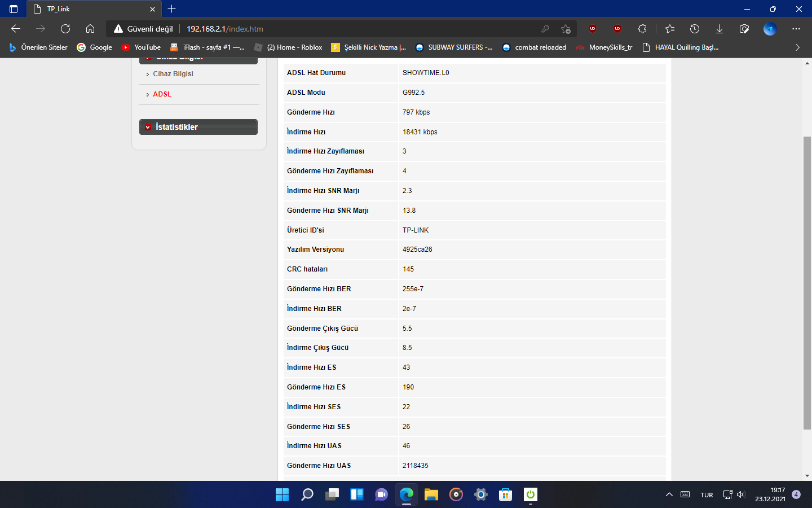
Task: Open the network status tray icon
Action: point(727,495)
